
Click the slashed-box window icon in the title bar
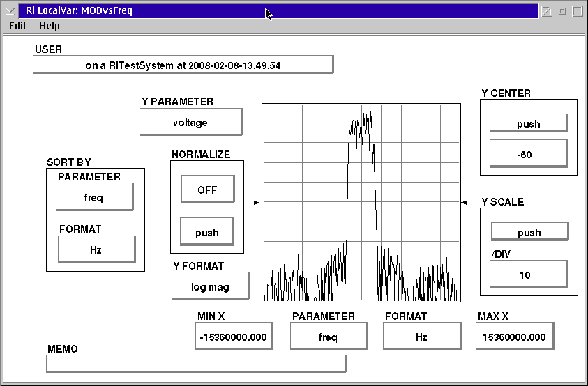(x=547, y=11)
